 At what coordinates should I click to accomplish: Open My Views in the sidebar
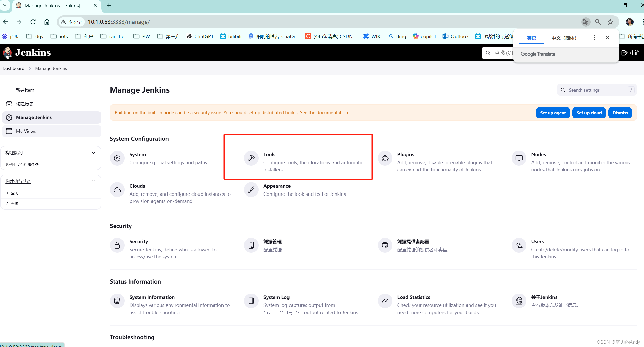click(x=52, y=131)
